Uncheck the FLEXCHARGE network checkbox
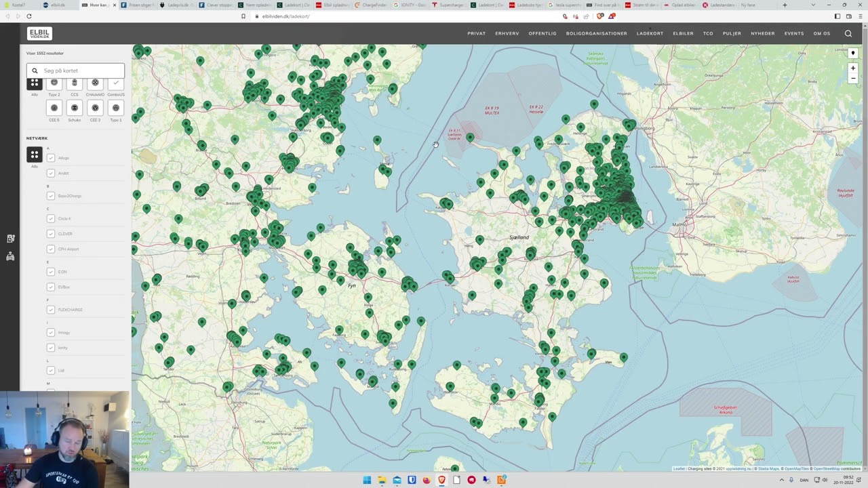 pyautogui.click(x=51, y=310)
